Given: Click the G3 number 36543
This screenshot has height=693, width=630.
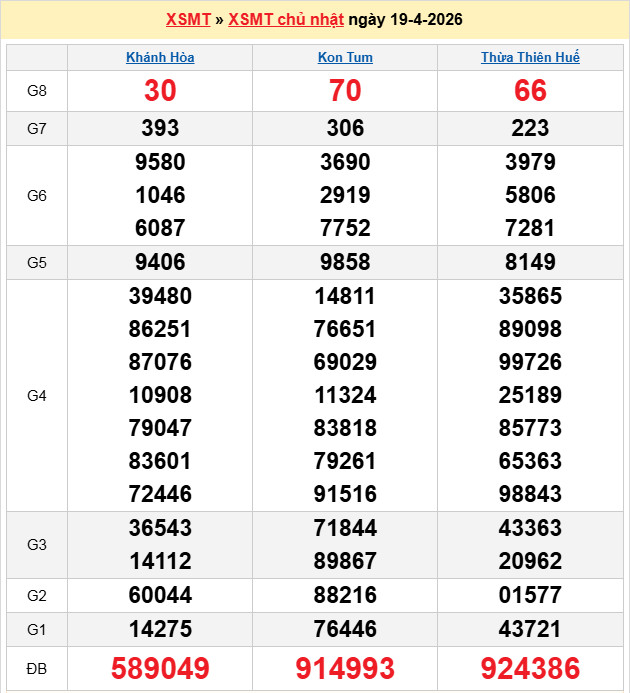Looking at the screenshot, I should pos(160,528).
